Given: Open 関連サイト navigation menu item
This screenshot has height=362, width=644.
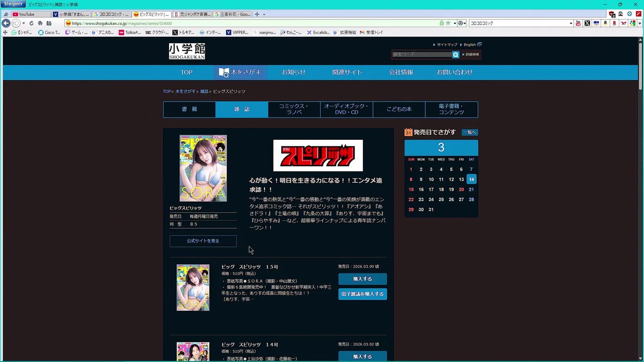Looking at the screenshot, I should [347, 72].
